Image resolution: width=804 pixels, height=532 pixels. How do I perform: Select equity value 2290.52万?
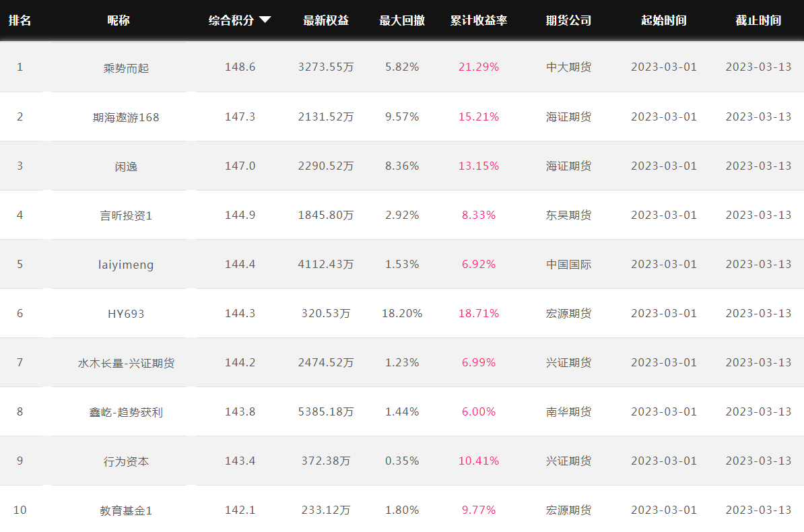tap(326, 166)
